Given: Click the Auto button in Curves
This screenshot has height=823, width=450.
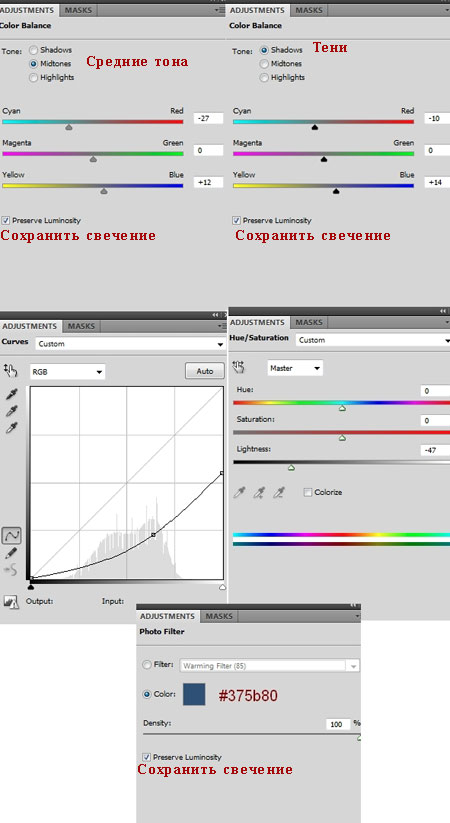Looking at the screenshot, I should 205,371.
